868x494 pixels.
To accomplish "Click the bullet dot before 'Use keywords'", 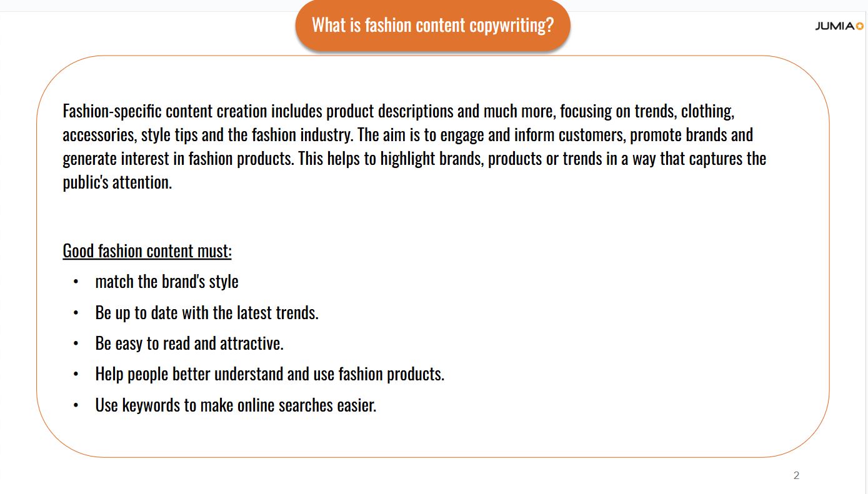I will (x=76, y=406).
